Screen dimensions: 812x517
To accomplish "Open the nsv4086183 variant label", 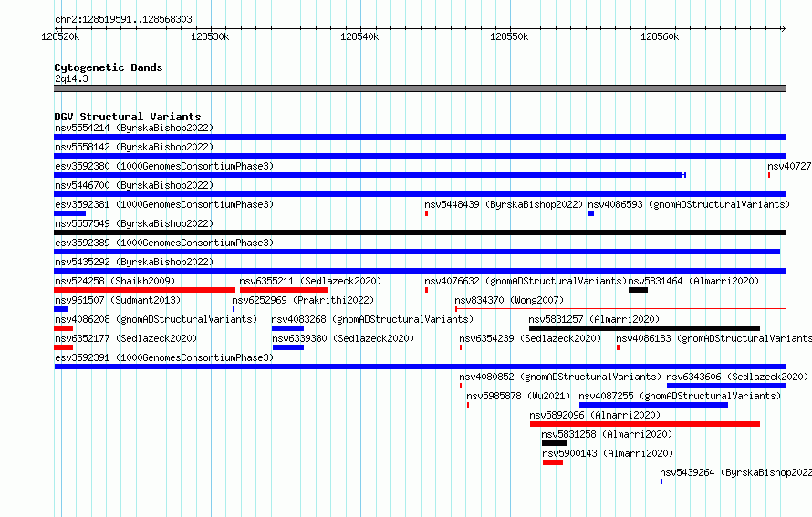I will pos(714,338).
